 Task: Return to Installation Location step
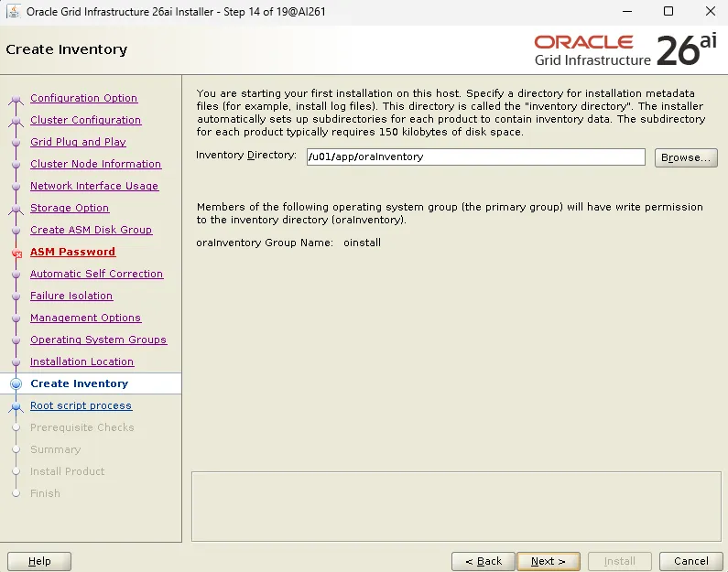point(81,362)
